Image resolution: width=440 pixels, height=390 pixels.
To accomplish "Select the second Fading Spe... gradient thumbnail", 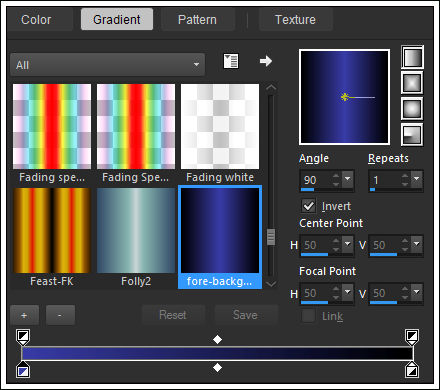I will 136,126.
